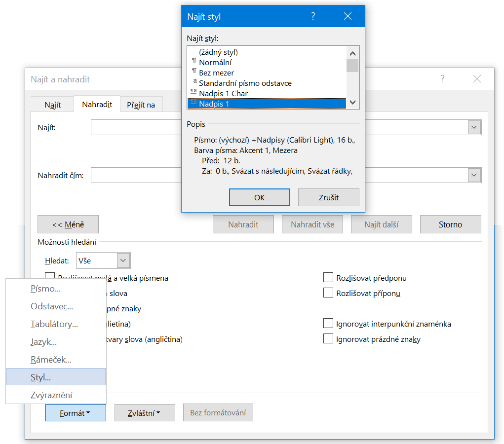Toggle Rozlišovat příponu checkbox
This screenshot has height=444, width=504.
pyautogui.click(x=328, y=293)
